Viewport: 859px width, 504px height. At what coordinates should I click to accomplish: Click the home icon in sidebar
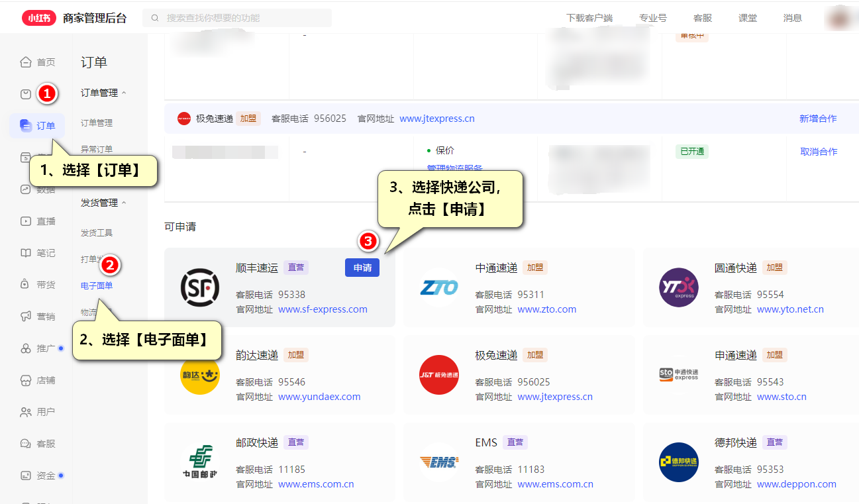tap(26, 62)
